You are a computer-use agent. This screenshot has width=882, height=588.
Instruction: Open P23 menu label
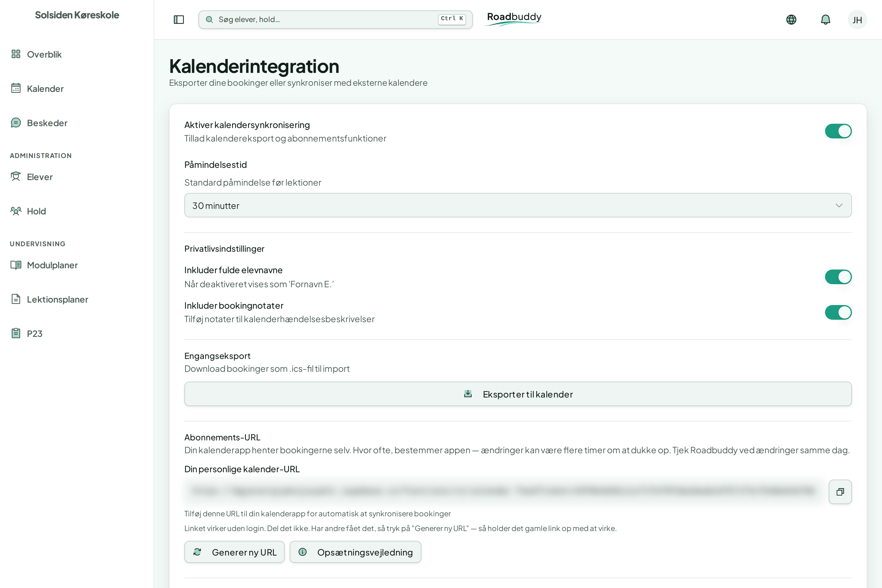pyautogui.click(x=35, y=334)
